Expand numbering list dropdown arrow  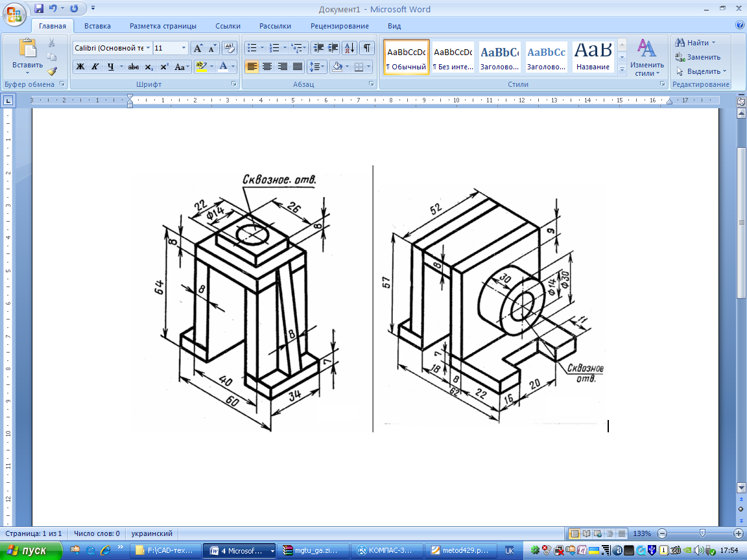(x=285, y=48)
